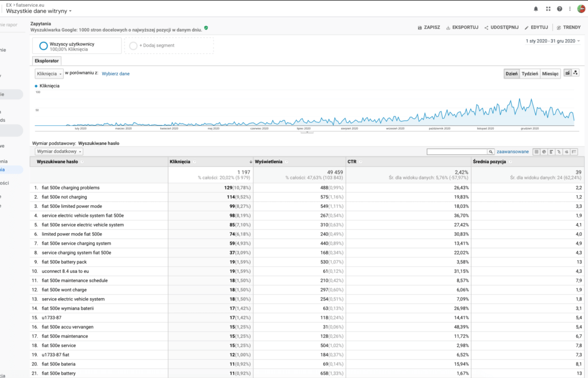Export the report via EKSPORTUJ
This screenshot has width=588, height=378.
462,28
